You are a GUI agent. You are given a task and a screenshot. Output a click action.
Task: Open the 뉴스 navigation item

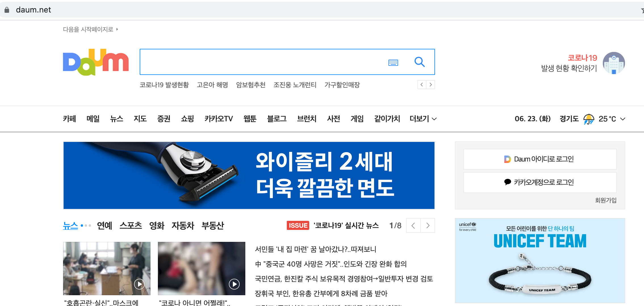[116, 119]
